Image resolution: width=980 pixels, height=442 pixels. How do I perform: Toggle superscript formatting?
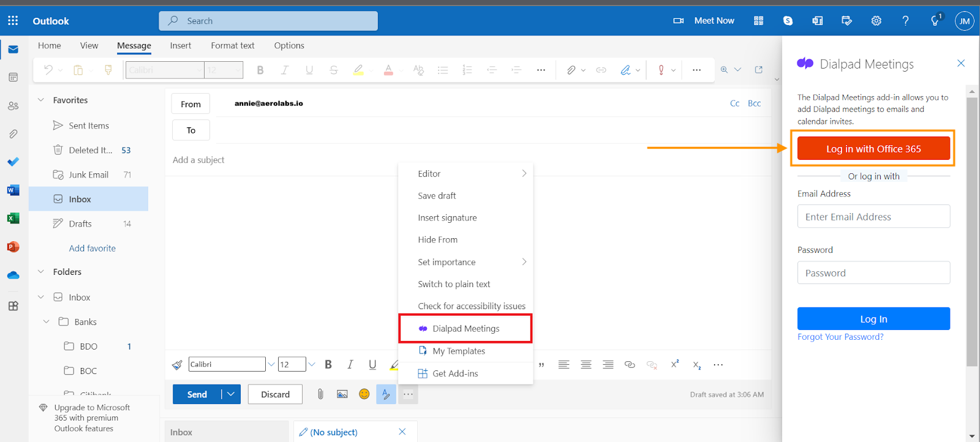click(x=675, y=364)
